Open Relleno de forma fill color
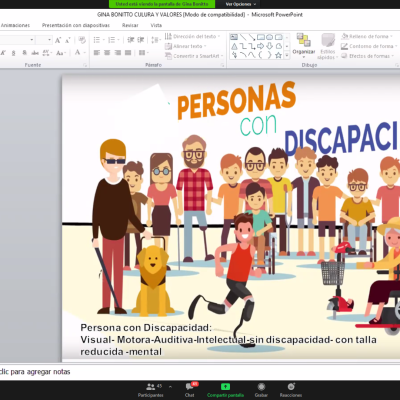This screenshot has height=400, width=400. (367, 36)
